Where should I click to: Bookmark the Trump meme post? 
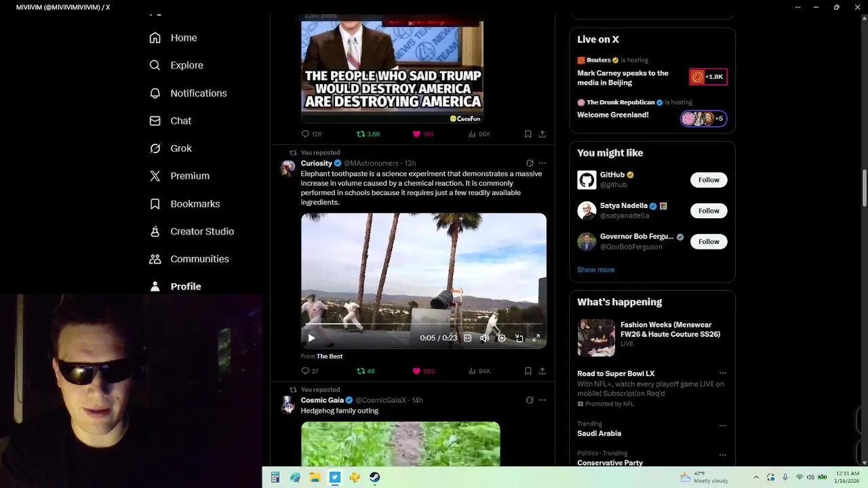coord(528,134)
